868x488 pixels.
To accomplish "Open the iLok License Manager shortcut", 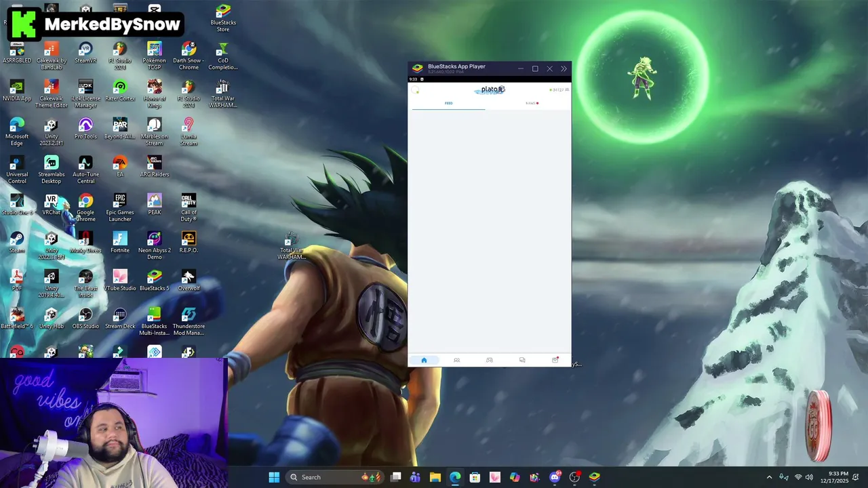I will pos(85,94).
